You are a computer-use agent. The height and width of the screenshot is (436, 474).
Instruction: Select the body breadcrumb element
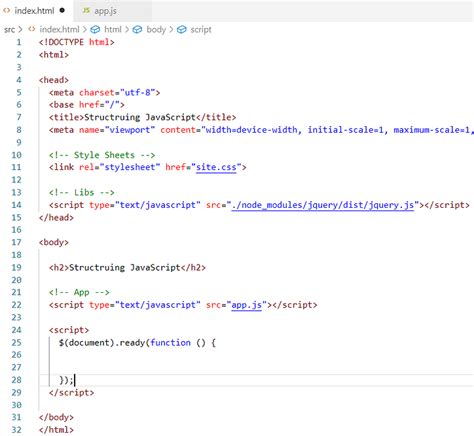coord(156,30)
